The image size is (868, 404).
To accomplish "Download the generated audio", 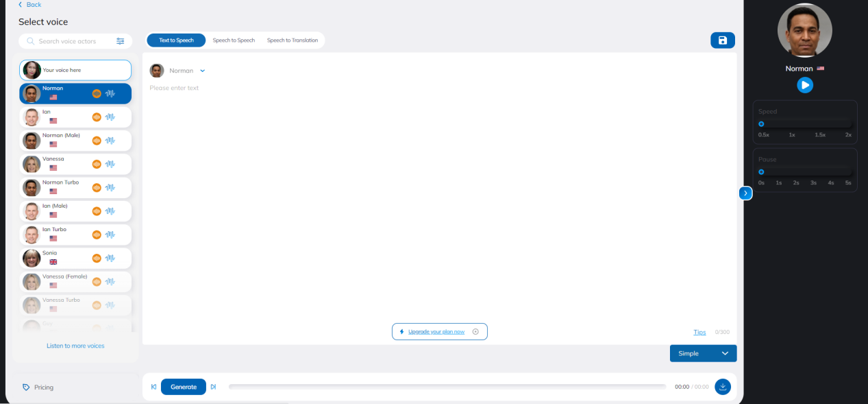I will (723, 387).
